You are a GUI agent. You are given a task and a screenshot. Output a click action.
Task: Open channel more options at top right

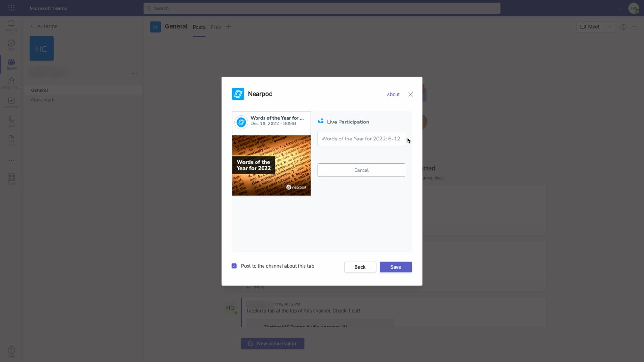point(635,27)
